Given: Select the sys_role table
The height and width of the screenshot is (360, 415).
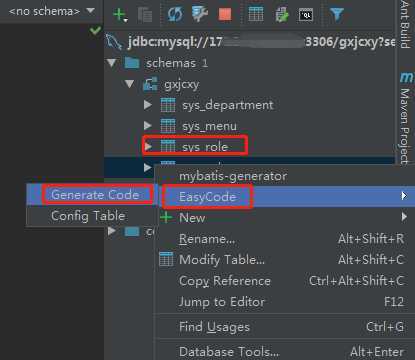Looking at the screenshot, I should [x=205, y=146].
